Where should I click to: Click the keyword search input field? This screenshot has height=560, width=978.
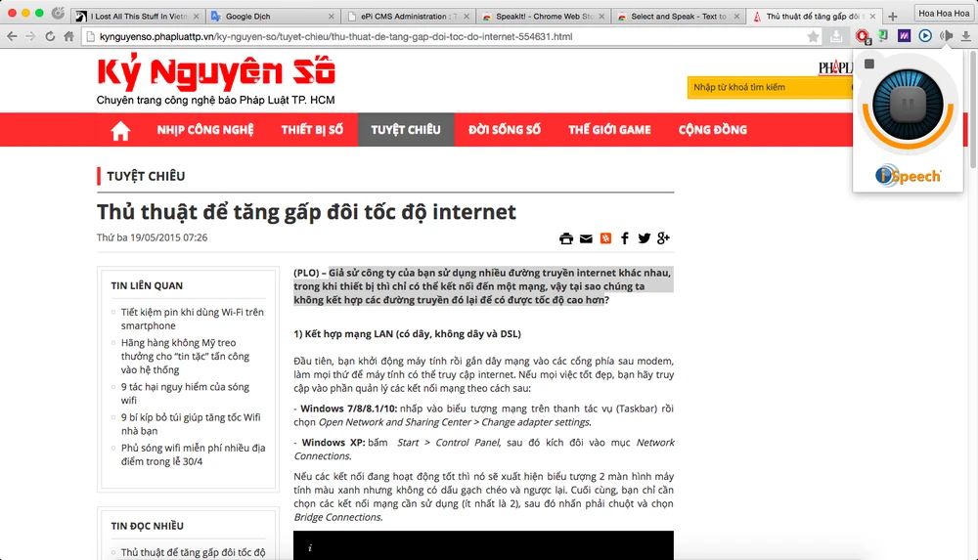767,88
